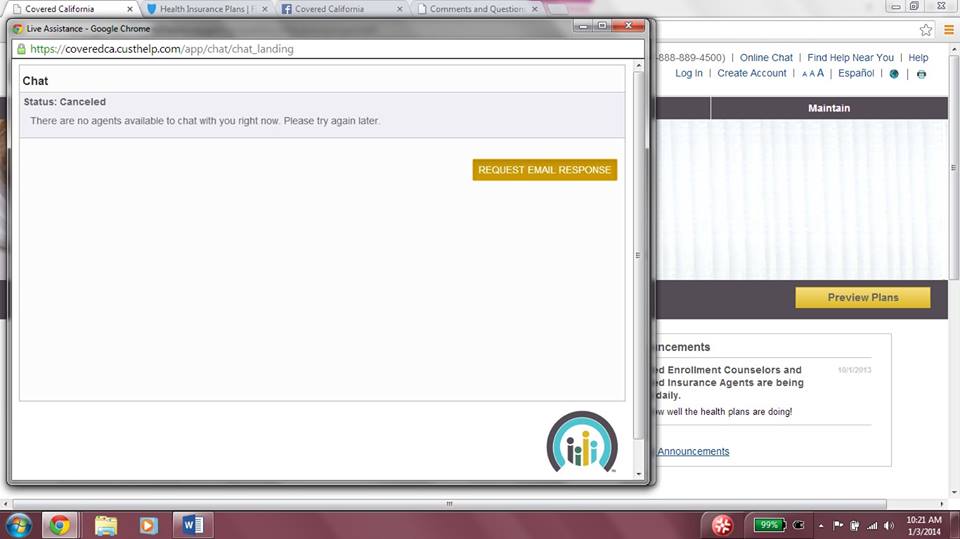
Task: Switch language with the Español link
Action: click(x=856, y=73)
